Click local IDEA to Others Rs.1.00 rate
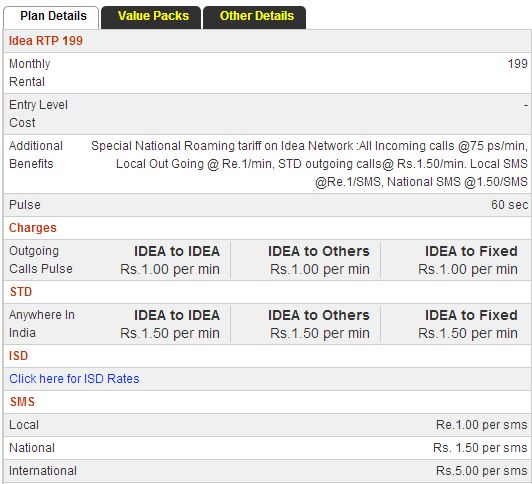Viewport: 532px width, 484px height. coord(320,269)
